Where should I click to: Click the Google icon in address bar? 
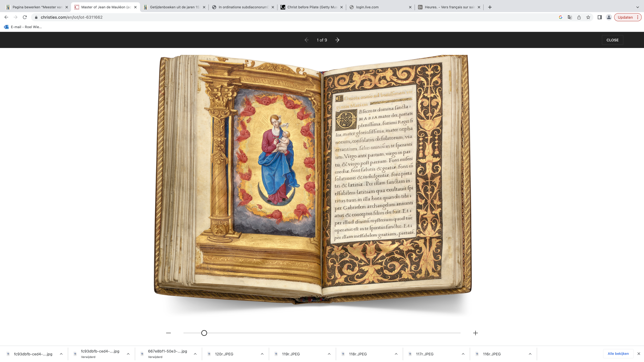coord(560,17)
